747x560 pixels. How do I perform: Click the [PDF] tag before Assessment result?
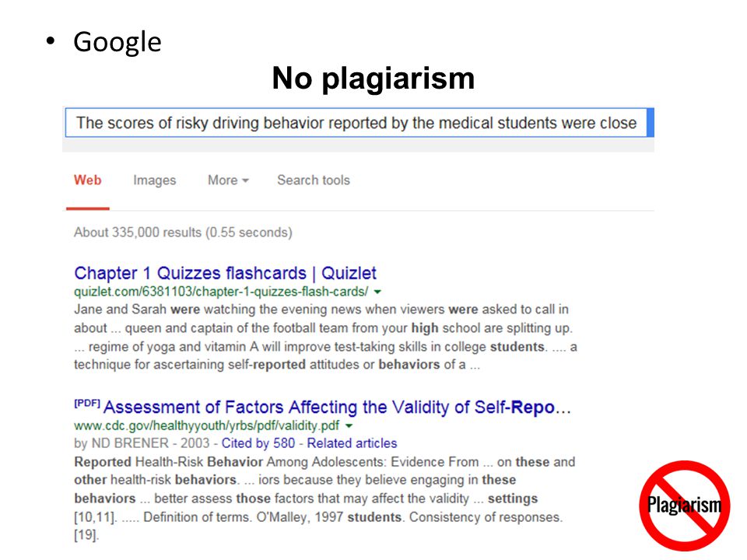pos(87,404)
